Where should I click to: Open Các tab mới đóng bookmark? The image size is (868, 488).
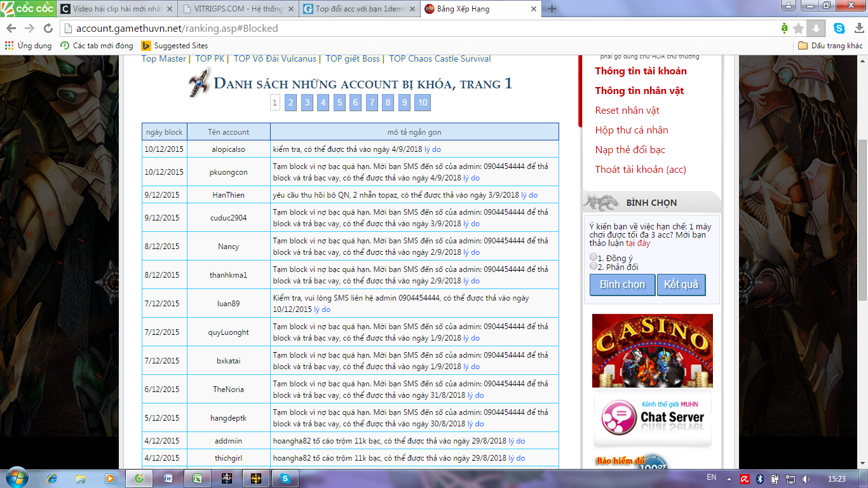pos(97,46)
